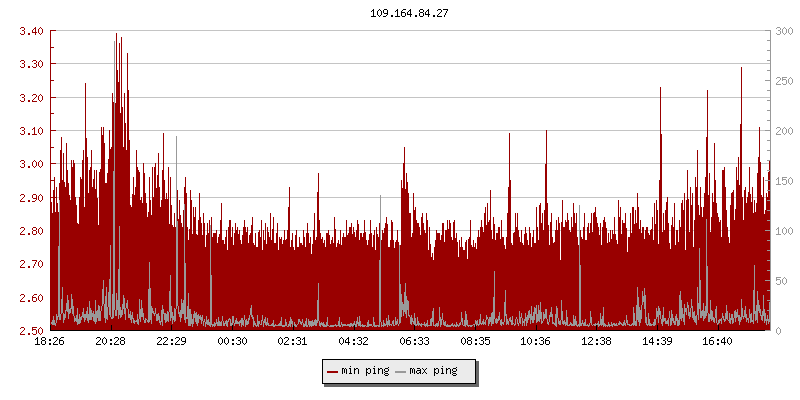The width and height of the screenshot is (800, 400).
Task: Click the 16:40 time axis label
Action: [718, 342]
